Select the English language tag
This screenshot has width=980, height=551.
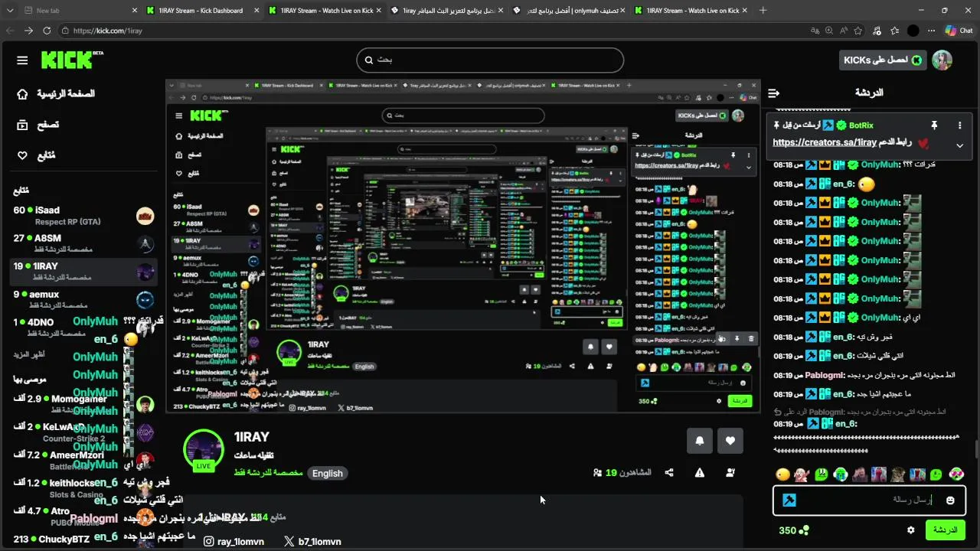click(327, 473)
